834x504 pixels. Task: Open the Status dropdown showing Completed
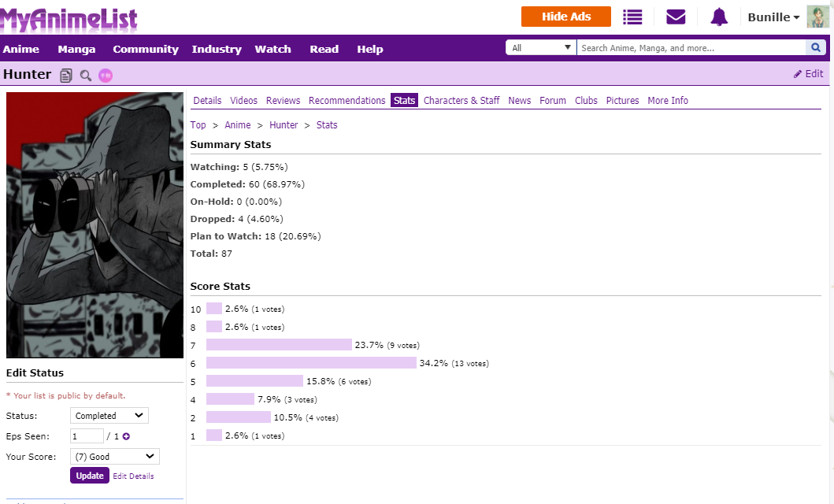coord(109,416)
